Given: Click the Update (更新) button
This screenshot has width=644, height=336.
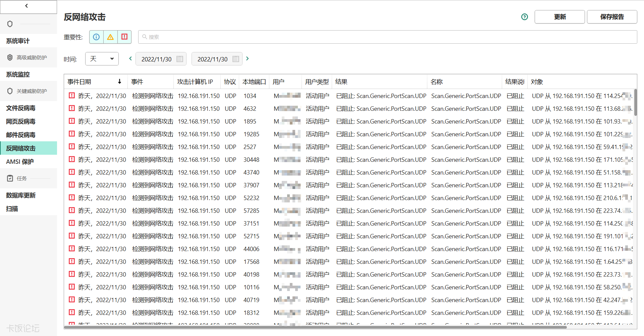Looking at the screenshot, I should pos(560,17).
